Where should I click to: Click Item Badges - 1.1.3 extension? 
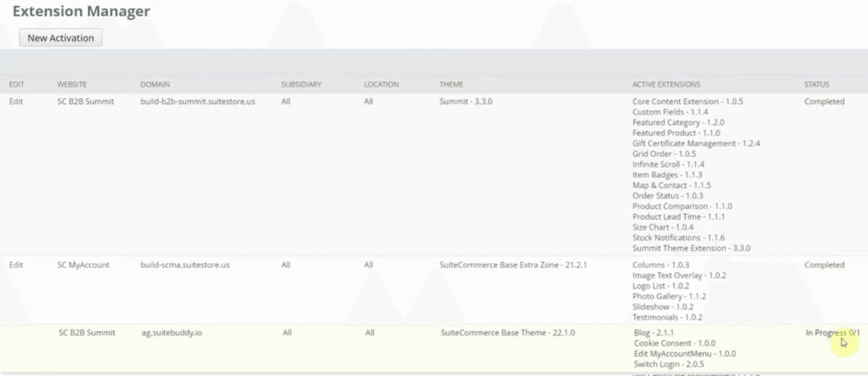[667, 175]
